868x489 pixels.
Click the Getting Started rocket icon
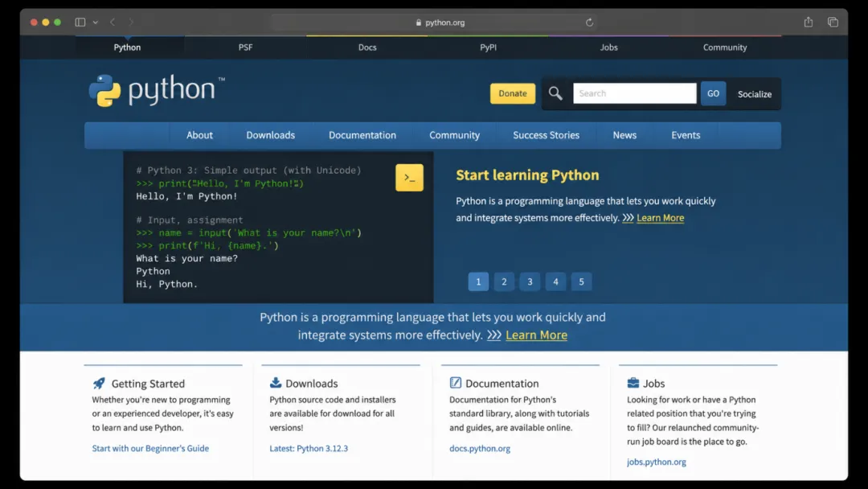click(99, 383)
